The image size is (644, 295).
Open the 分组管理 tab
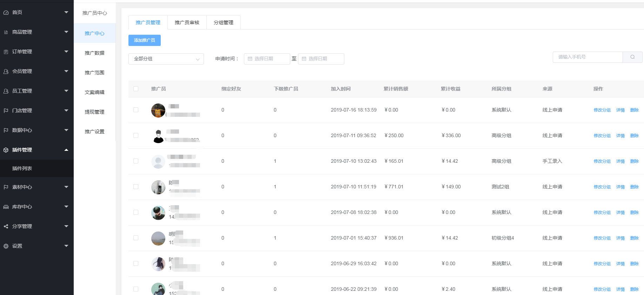pyautogui.click(x=223, y=22)
